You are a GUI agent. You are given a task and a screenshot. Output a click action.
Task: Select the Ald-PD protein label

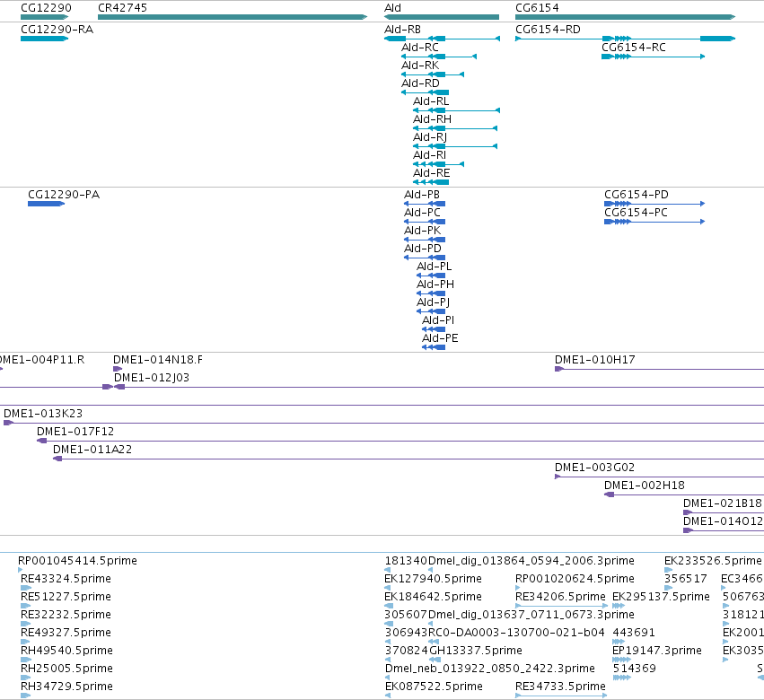click(x=423, y=249)
